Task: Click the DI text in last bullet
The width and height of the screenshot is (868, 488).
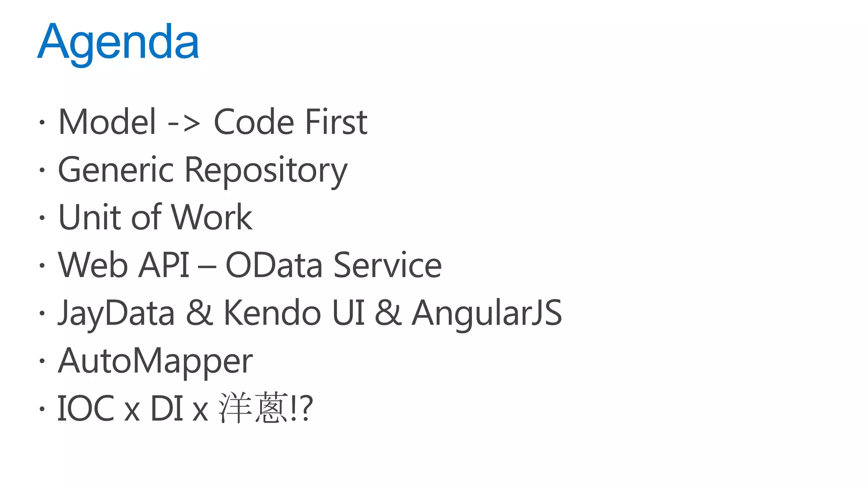Action: pyautogui.click(x=167, y=408)
